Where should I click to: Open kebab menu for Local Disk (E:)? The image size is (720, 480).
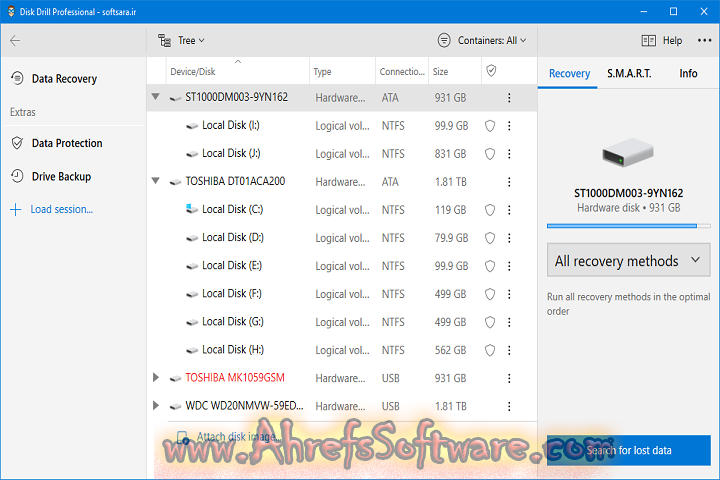click(x=509, y=266)
